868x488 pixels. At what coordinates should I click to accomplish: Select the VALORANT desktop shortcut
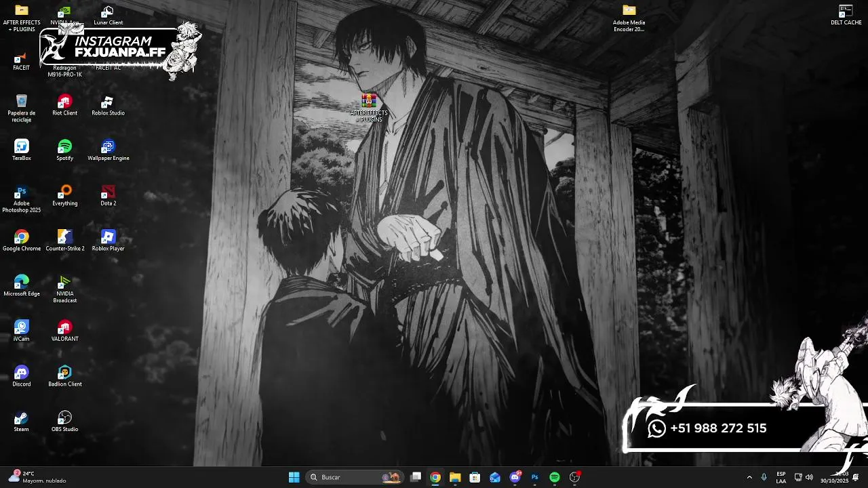(x=65, y=331)
